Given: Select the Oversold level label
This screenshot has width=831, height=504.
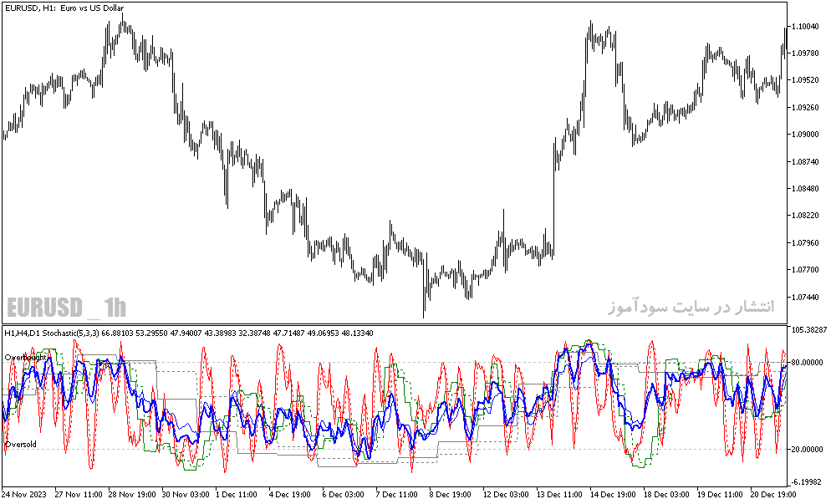Looking at the screenshot, I should pos(21,444).
